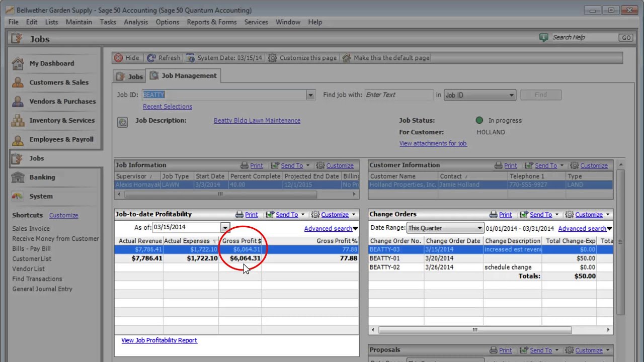Select the BEATTY-02 change order row
644x362 pixels.
coord(491,267)
